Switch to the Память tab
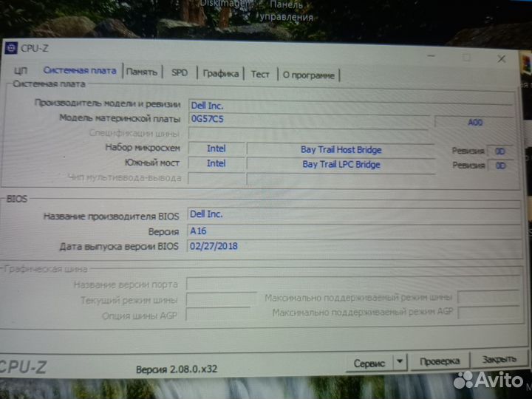The height and width of the screenshot is (399, 532). point(142,72)
